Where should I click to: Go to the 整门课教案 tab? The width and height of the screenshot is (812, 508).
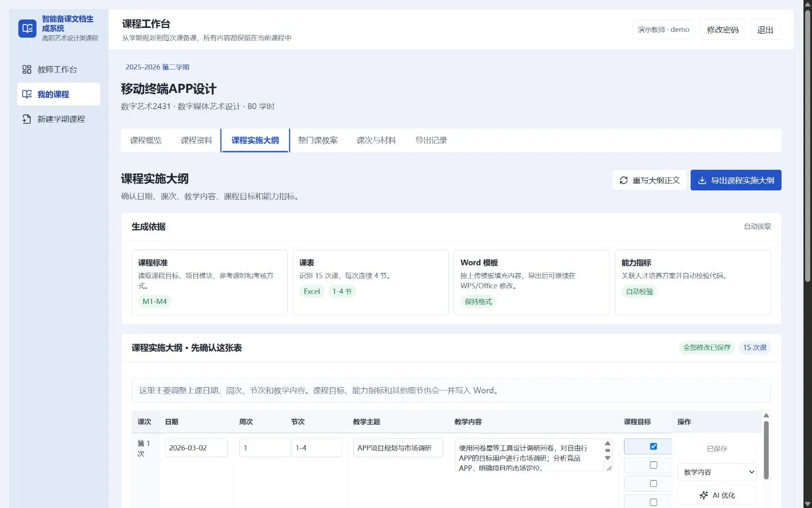[318, 140]
